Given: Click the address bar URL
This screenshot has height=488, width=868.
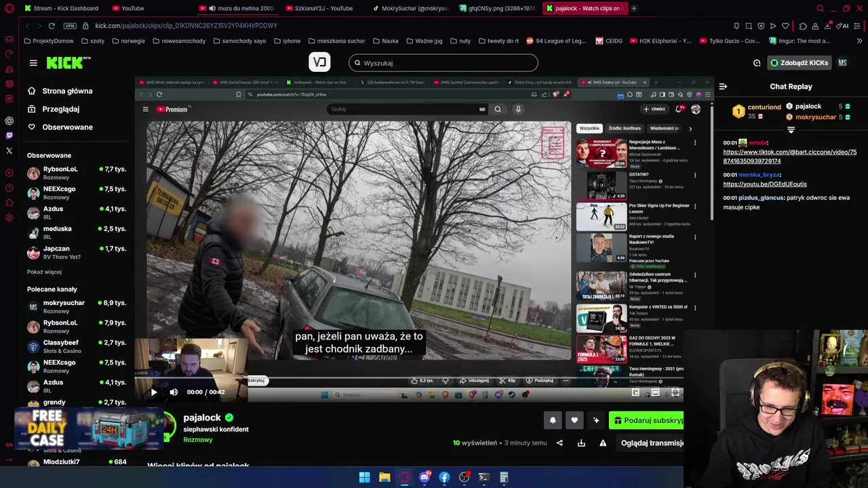Looking at the screenshot, I should [186, 26].
